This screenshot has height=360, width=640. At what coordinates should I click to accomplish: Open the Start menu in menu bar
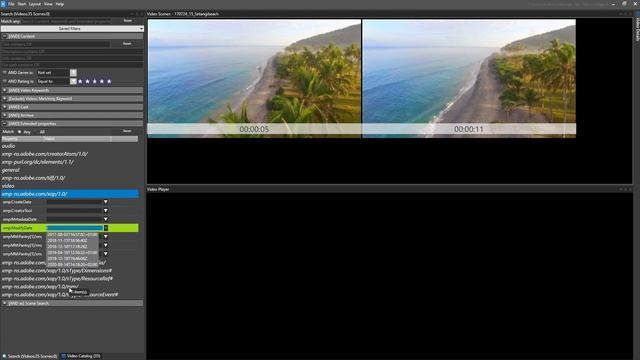click(x=22, y=4)
